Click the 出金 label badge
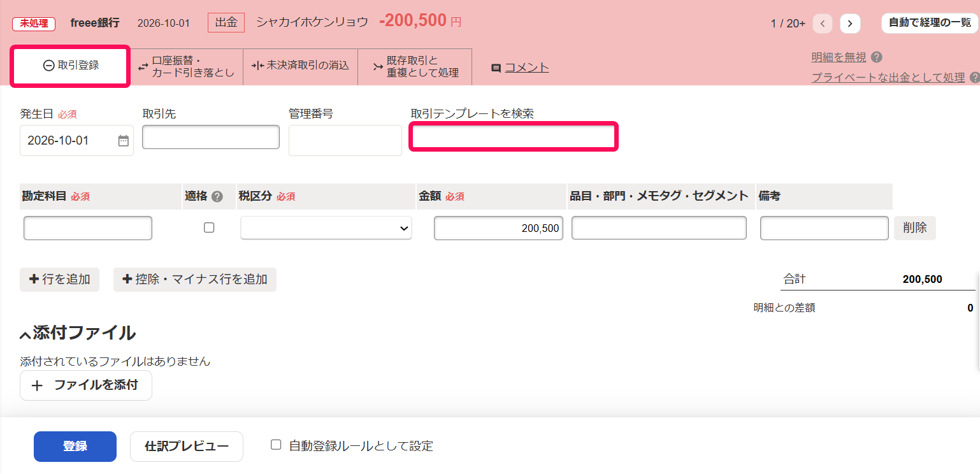Image resolution: width=980 pixels, height=474 pixels. point(226,22)
